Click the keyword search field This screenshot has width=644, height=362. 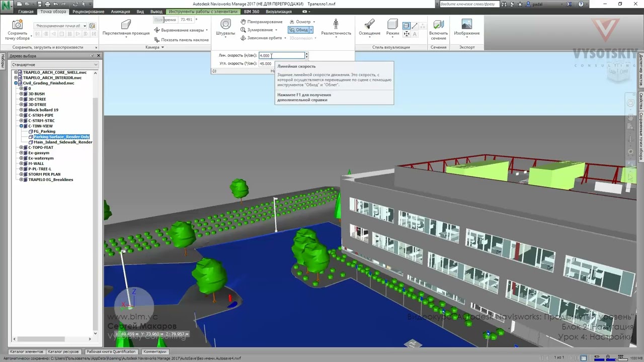469,4
